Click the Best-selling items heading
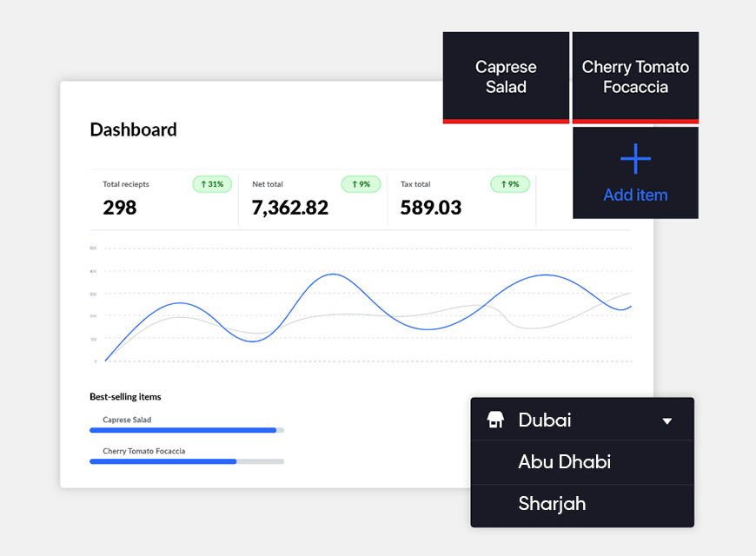This screenshot has height=556, width=756. coord(125,397)
